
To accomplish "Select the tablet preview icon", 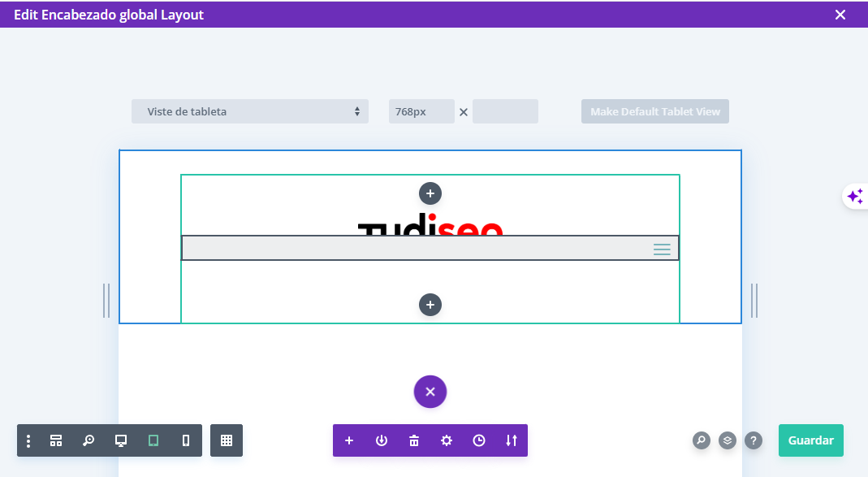I will click(x=153, y=441).
